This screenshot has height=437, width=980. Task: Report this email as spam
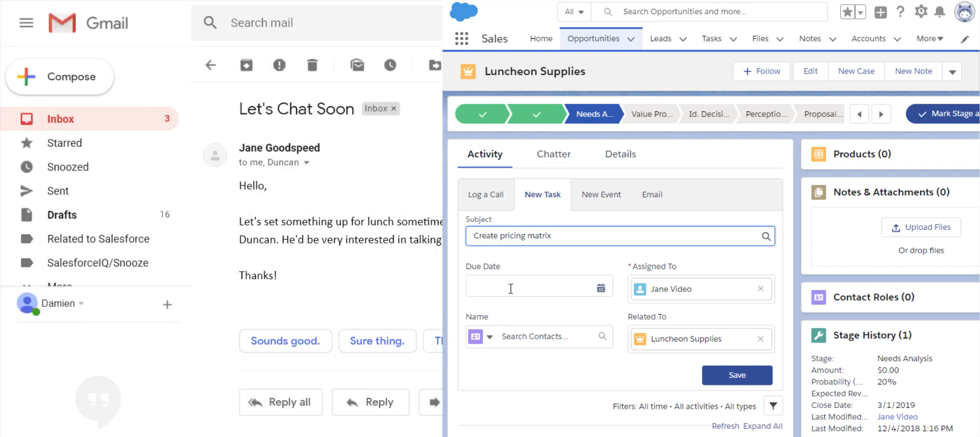tap(279, 65)
